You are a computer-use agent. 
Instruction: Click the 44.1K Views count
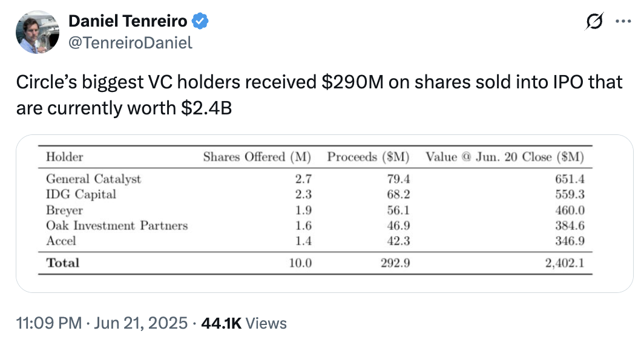click(x=244, y=323)
